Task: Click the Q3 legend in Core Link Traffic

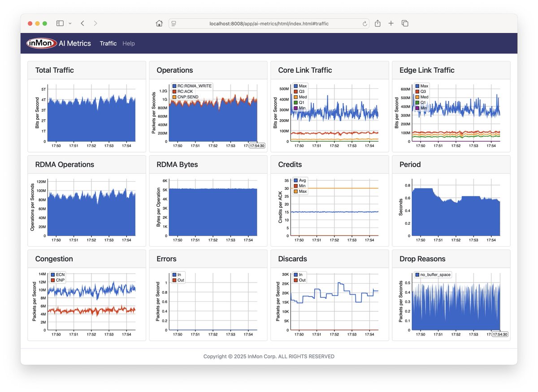Action: coord(299,91)
